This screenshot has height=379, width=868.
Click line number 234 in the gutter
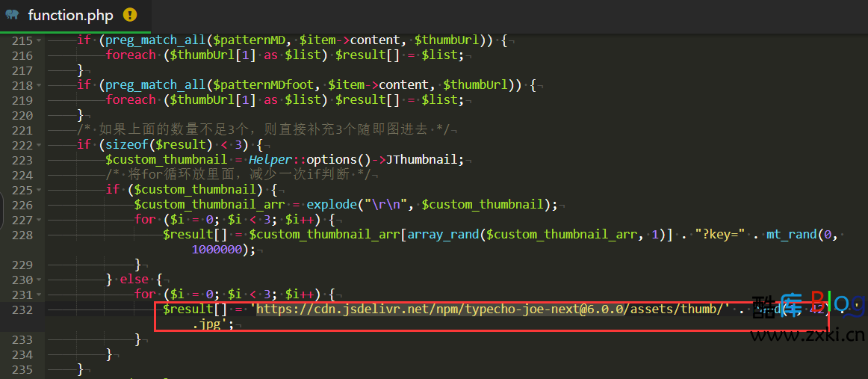[22, 354]
